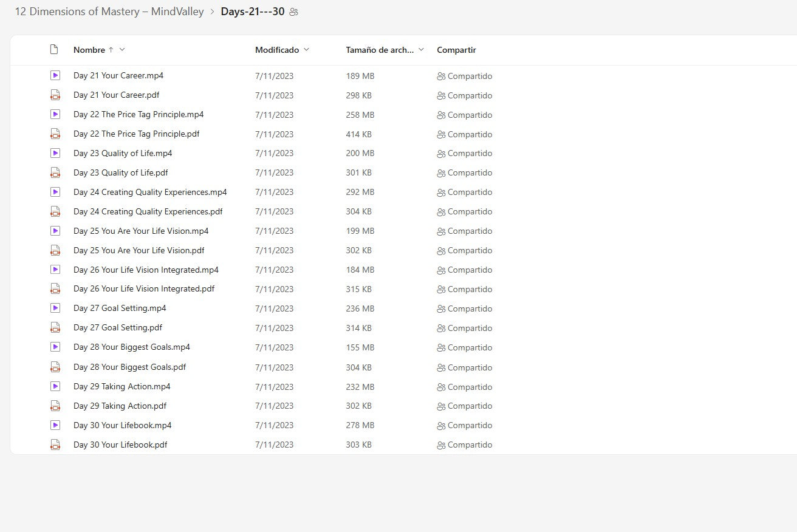Click the shared icon for Day 23 Quality of Life.mp4
The image size is (797, 532).
(441, 154)
